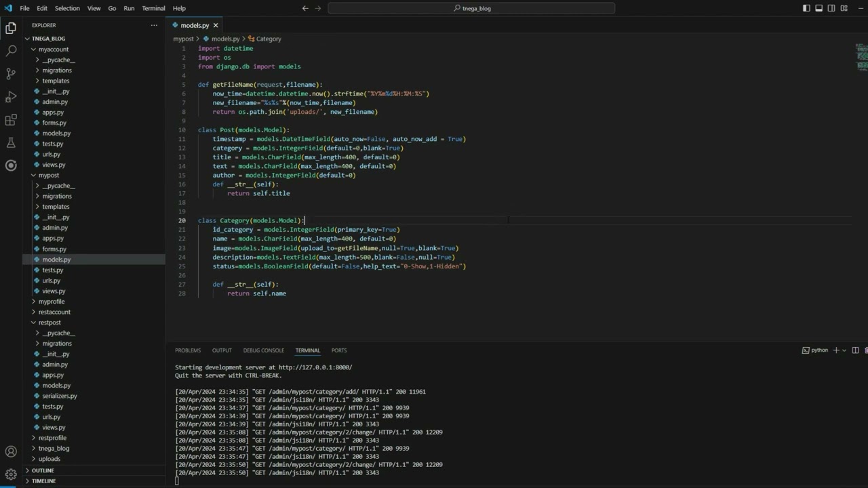Viewport: 868px width, 488px height.
Task: Click the models.py editor tab label
Action: [x=195, y=25]
